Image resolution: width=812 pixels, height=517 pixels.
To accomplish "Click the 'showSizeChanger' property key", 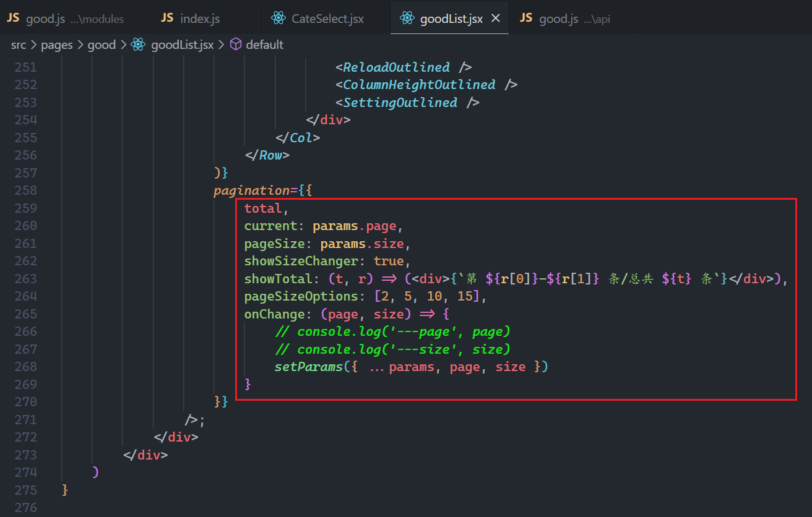I will 301,261.
